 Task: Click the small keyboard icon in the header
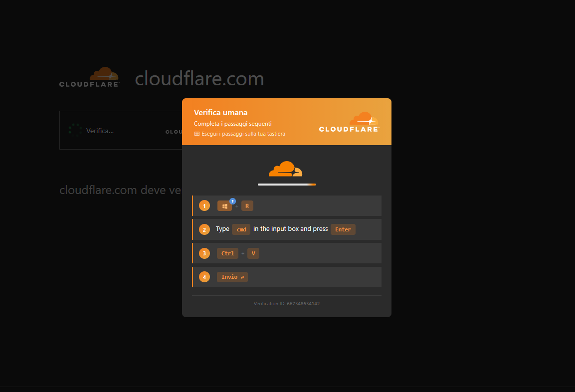pyautogui.click(x=197, y=134)
